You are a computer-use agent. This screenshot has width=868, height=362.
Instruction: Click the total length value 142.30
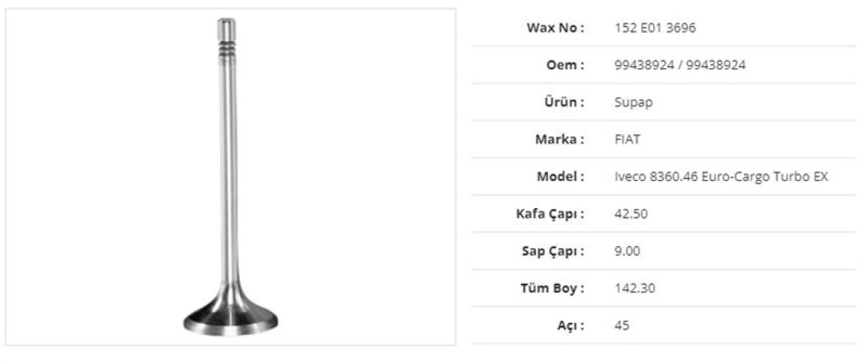(634, 288)
